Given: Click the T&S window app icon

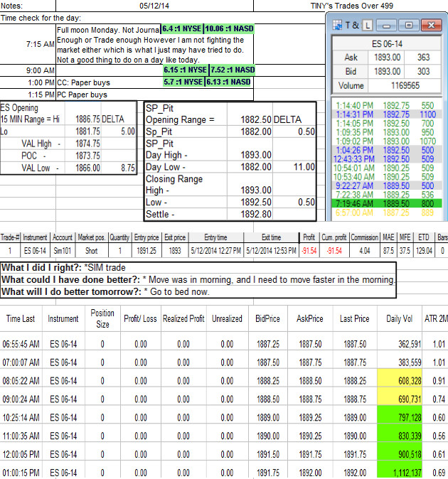Looking at the screenshot, I should [x=338, y=26].
